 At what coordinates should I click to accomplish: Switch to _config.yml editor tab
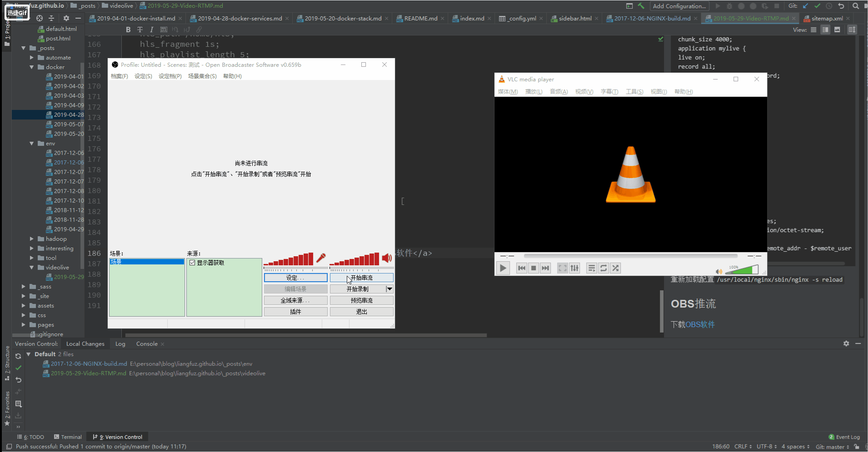[x=521, y=18]
